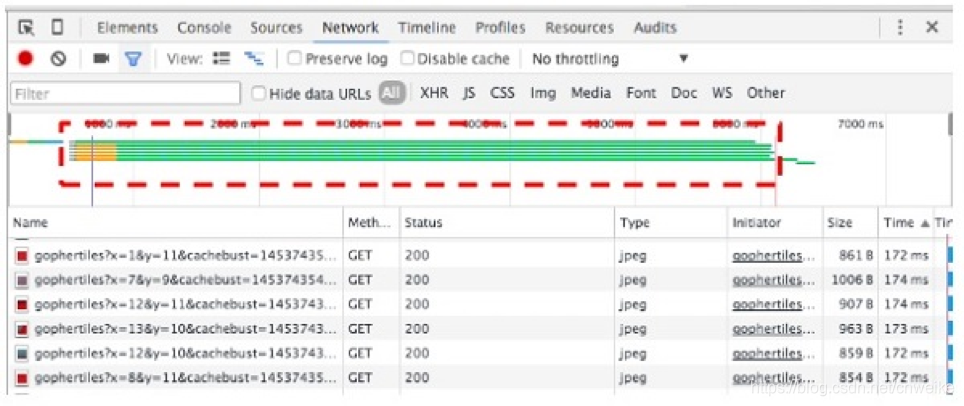Filter requests by JS

click(x=469, y=93)
